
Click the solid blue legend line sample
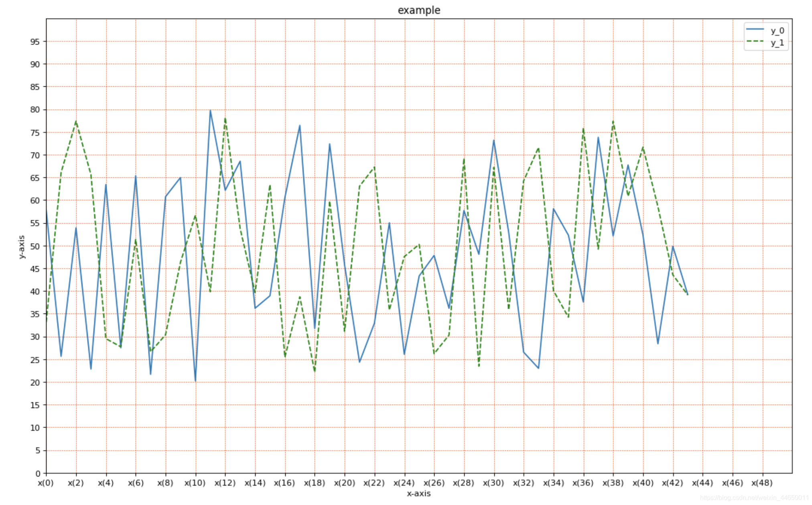[x=755, y=29]
